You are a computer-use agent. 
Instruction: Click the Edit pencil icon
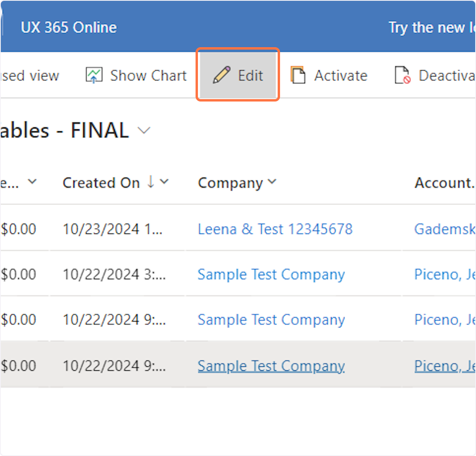pos(221,75)
